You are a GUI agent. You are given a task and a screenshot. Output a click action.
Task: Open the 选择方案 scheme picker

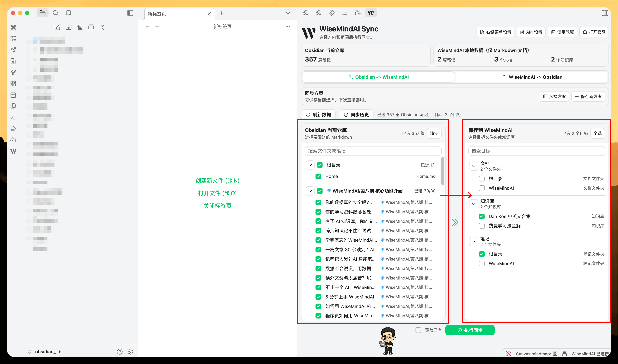coord(554,96)
